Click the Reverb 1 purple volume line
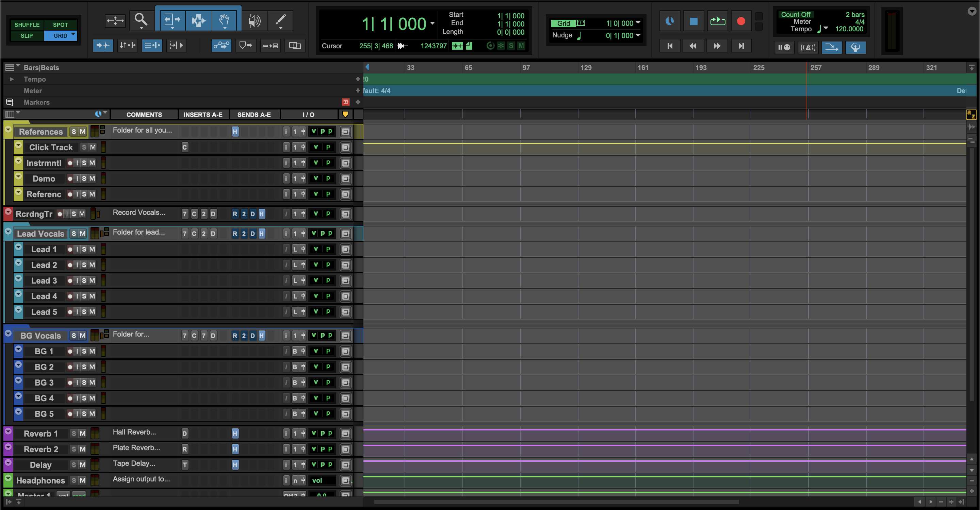980x510 pixels. tap(665, 430)
